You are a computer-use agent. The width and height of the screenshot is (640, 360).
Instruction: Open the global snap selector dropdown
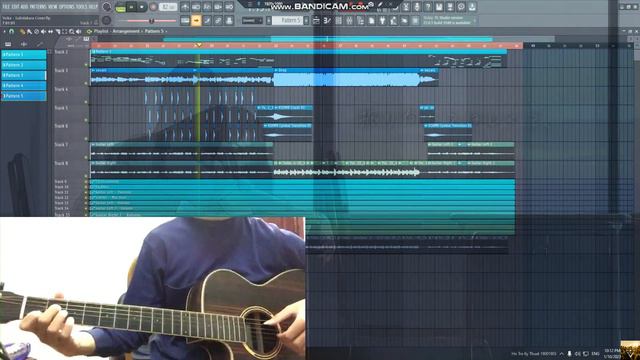click(252, 20)
